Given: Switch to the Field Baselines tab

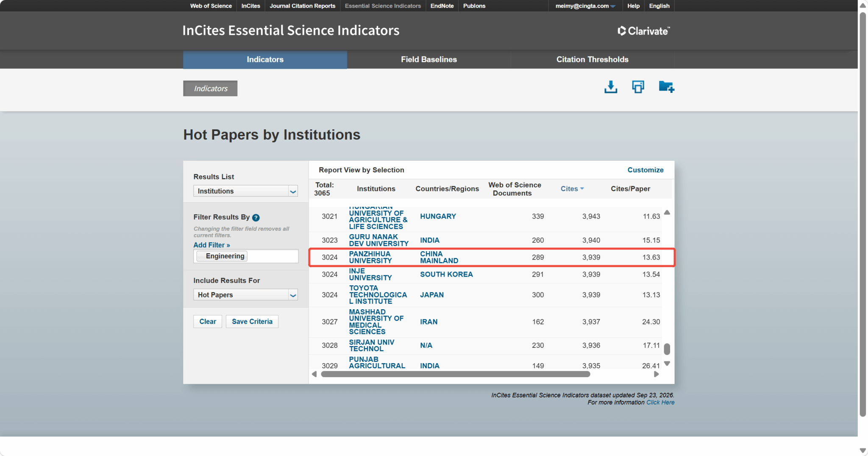Looking at the screenshot, I should (x=429, y=59).
